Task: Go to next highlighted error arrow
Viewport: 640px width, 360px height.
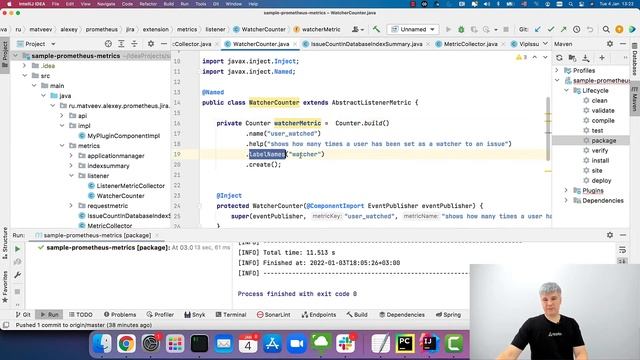Action: click(x=545, y=58)
